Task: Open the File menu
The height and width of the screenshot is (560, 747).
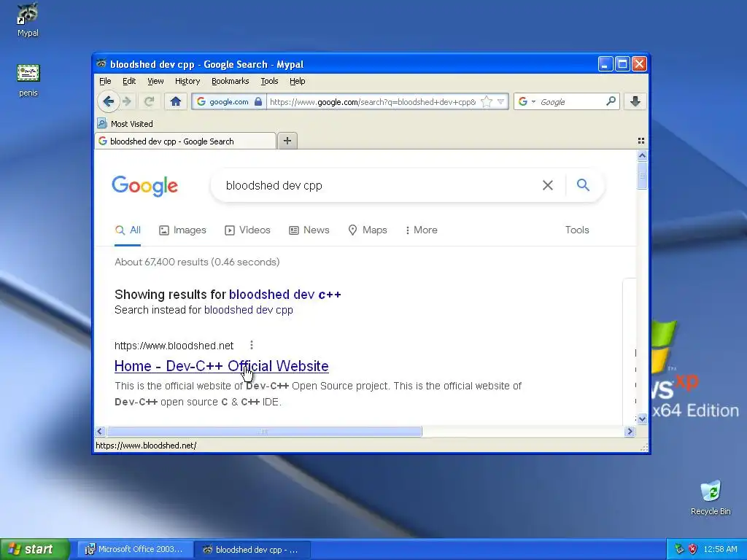Action: (x=105, y=81)
